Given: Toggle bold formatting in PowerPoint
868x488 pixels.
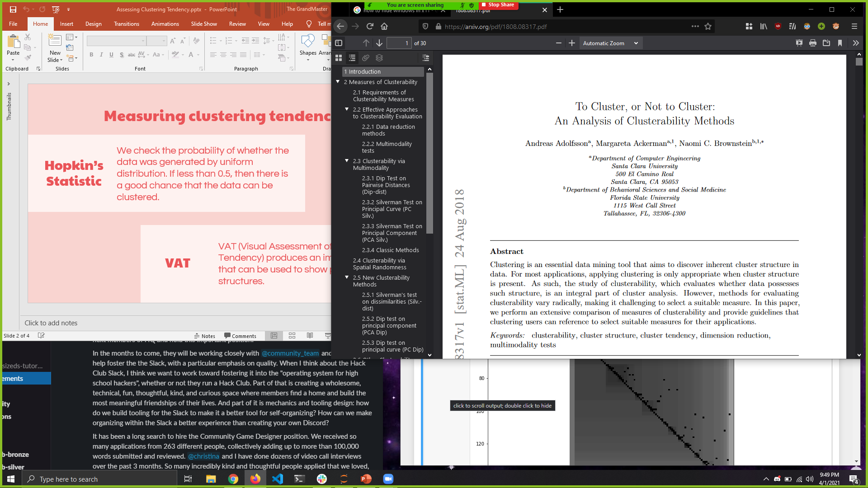Looking at the screenshot, I should 91,55.
